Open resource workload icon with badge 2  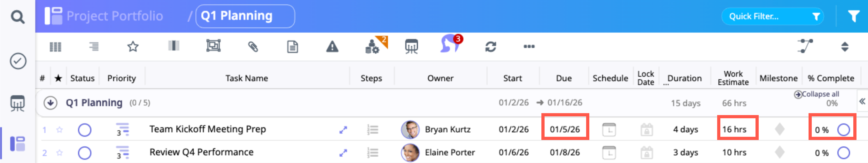[x=375, y=46]
